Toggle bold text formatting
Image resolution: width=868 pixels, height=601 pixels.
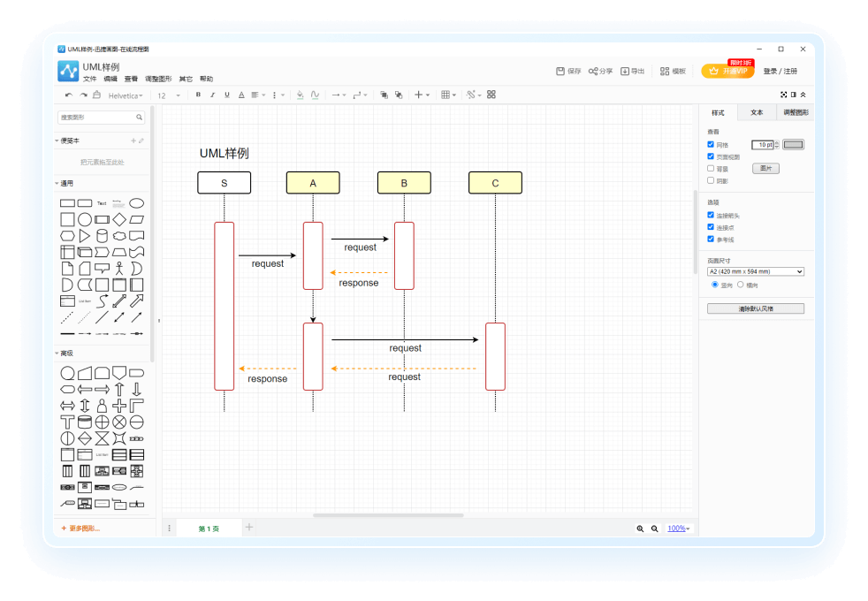pyautogui.click(x=198, y=95)
